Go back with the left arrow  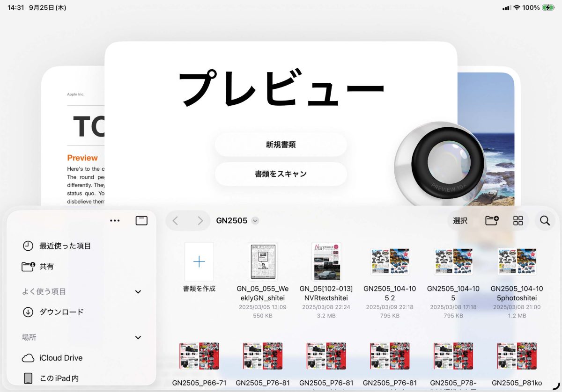[175, 221]
